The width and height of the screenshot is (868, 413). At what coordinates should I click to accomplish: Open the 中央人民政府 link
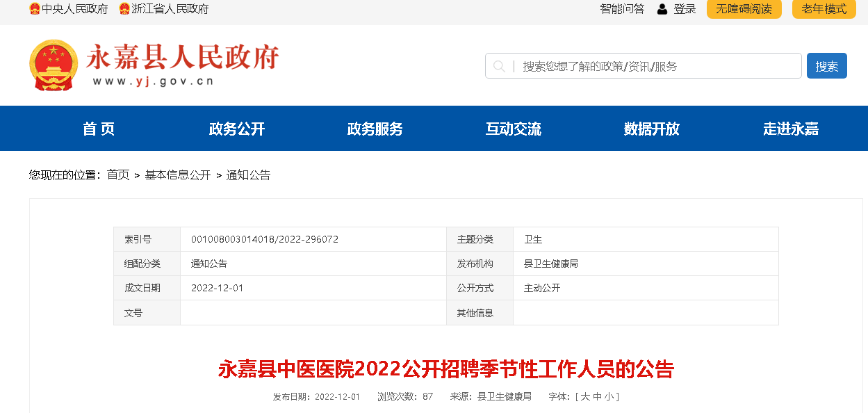coord(75,9)
